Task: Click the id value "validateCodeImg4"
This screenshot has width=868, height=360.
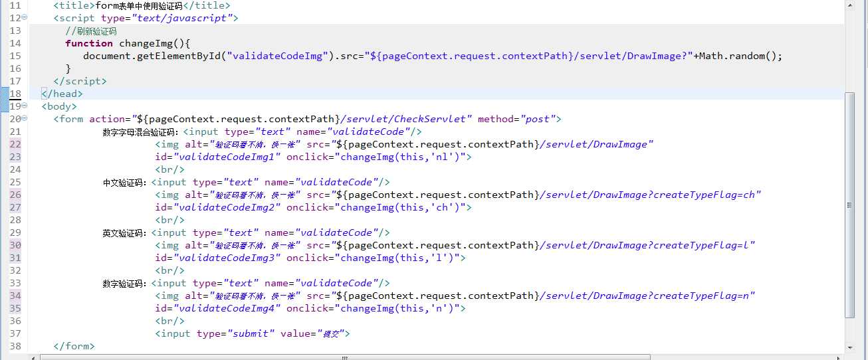Action: 227,308
